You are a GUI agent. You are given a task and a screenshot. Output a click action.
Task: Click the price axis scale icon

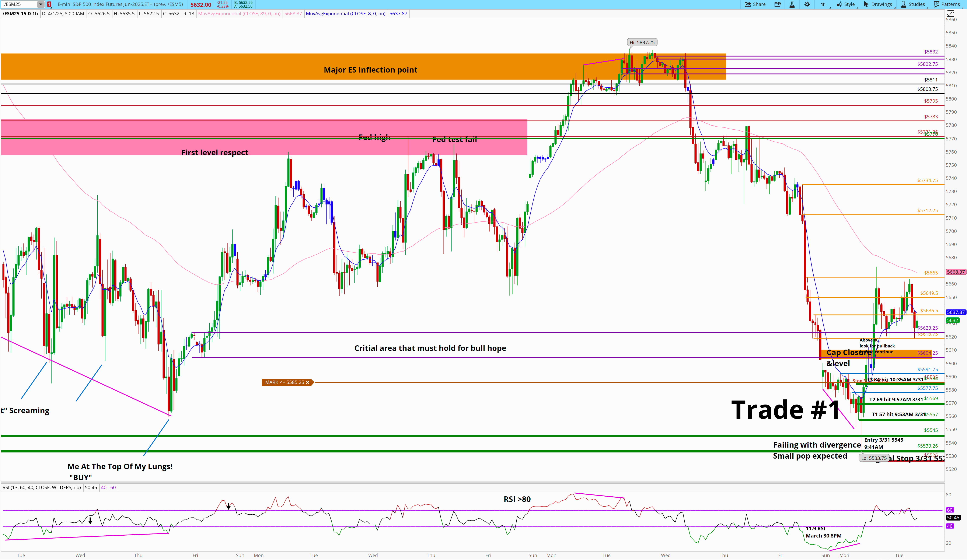point(950,13)
